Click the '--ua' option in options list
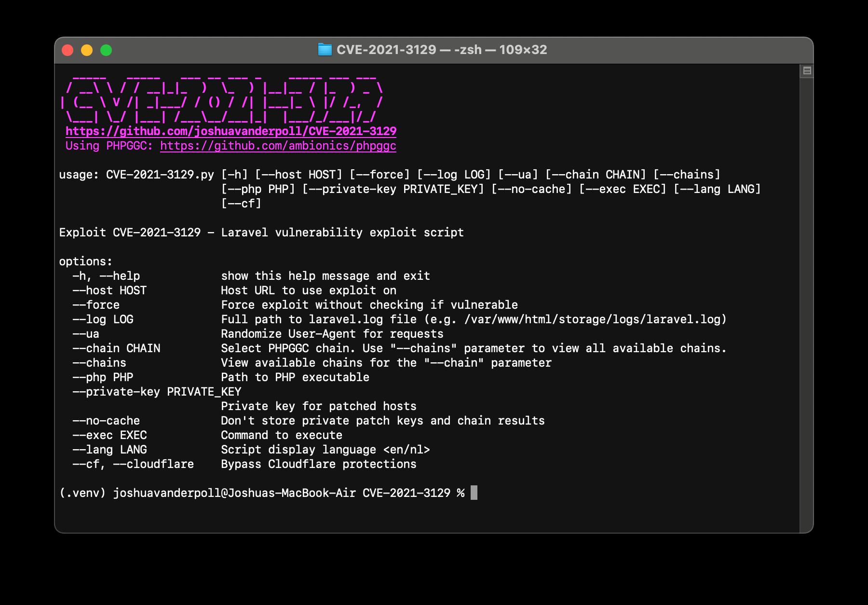The height and width of the screenshot is (605, 868). 86,334
